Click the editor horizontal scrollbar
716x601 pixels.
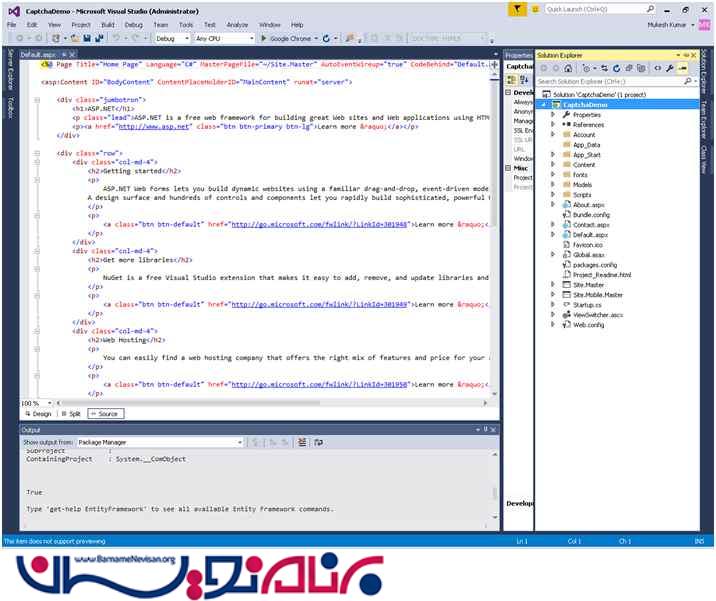point(271,403)
